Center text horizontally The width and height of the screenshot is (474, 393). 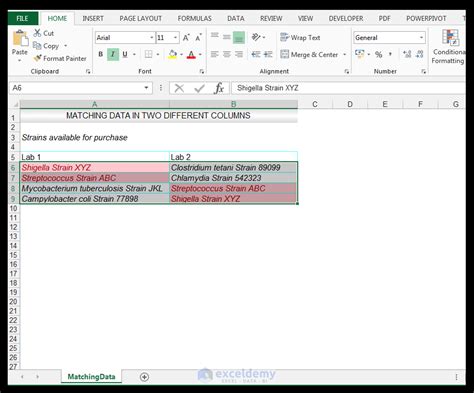click(227, 54)
